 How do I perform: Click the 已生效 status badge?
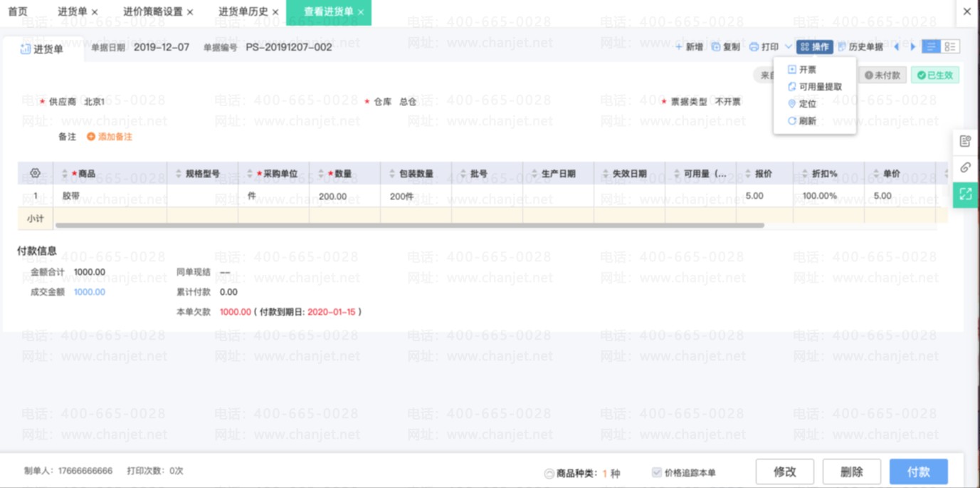pyautogui.click(x=935, y=75)
